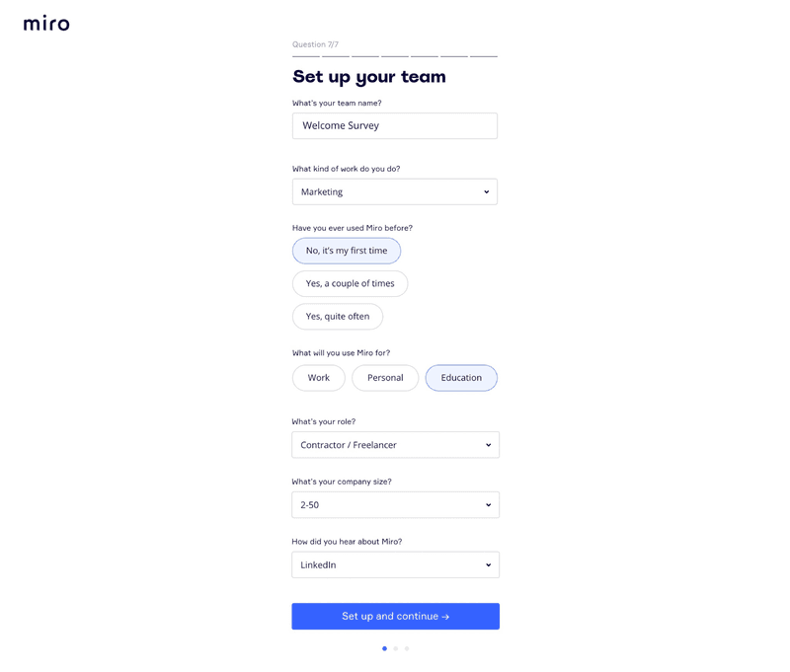Click the first pagination dot

384,648
